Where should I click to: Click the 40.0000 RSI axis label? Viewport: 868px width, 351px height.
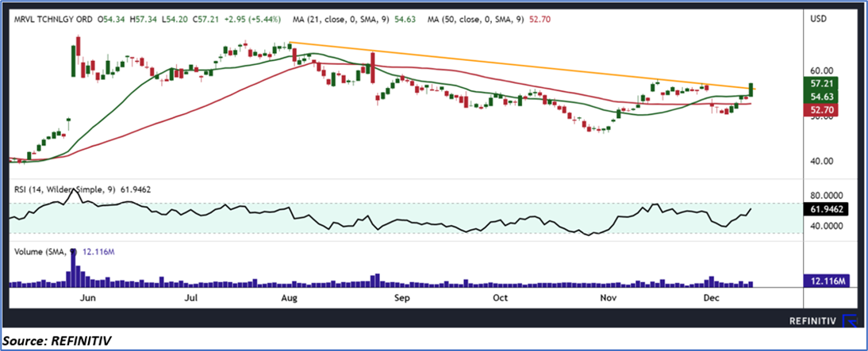(828, 226)
